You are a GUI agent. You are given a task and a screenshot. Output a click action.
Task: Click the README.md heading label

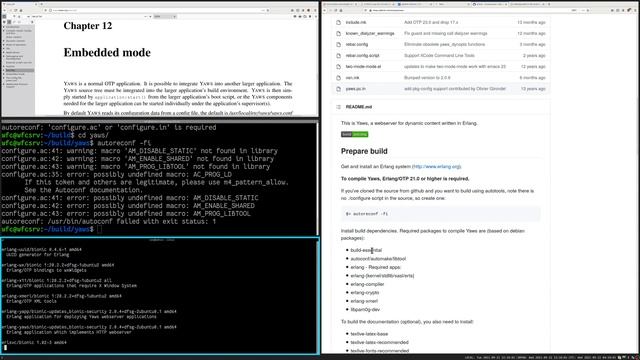click(359, 107)
